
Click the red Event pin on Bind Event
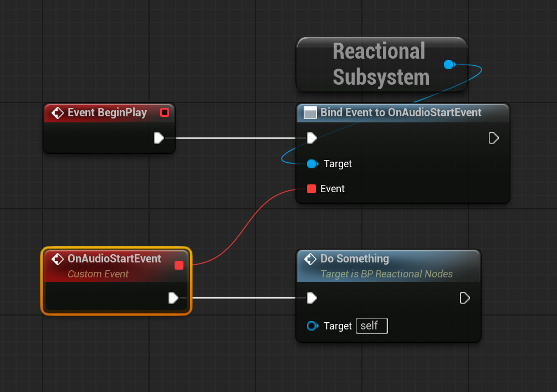311,189
